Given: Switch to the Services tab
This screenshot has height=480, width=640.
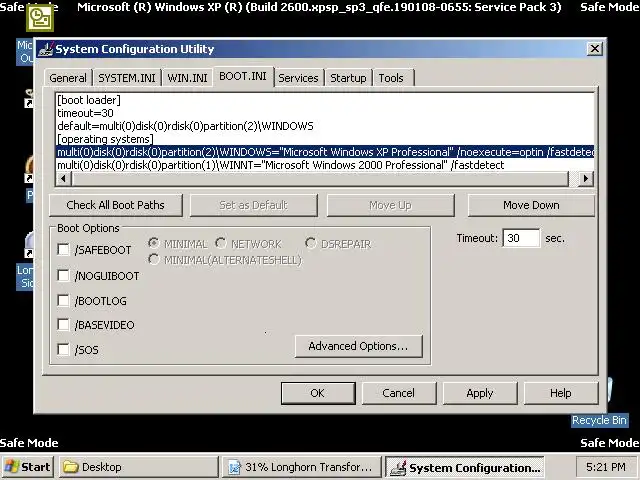Looking at the screenshot, I should (298, 78).
